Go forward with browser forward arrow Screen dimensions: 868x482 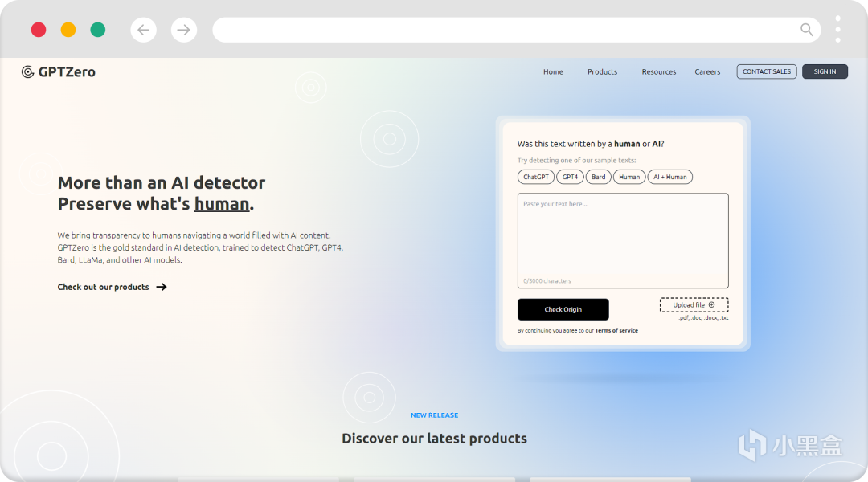point(184,30)
